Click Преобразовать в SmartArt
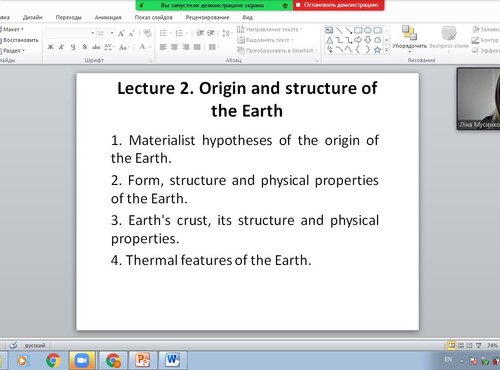Viewport: 500px width, 370px height. click(x=277, y=51)
